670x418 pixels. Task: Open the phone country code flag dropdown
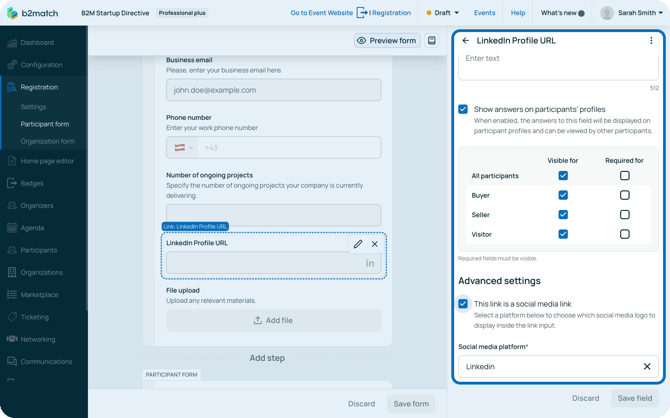[183, 147]
